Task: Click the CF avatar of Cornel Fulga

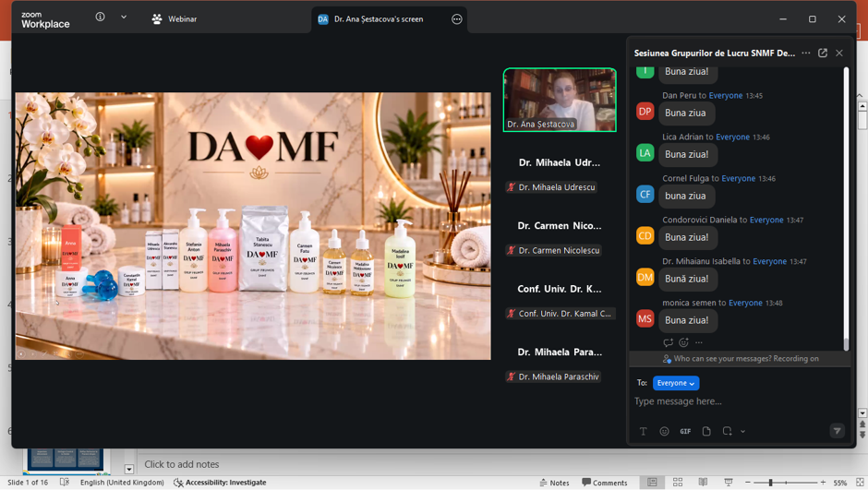Action: [x=645, y=194]
